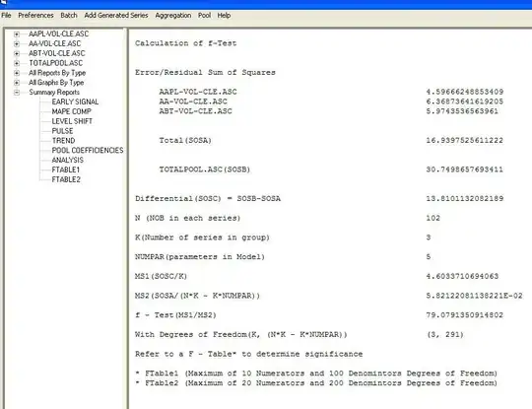
Task: Select TOTALPOOL.ASC in the tree
Action: (55, 63)
